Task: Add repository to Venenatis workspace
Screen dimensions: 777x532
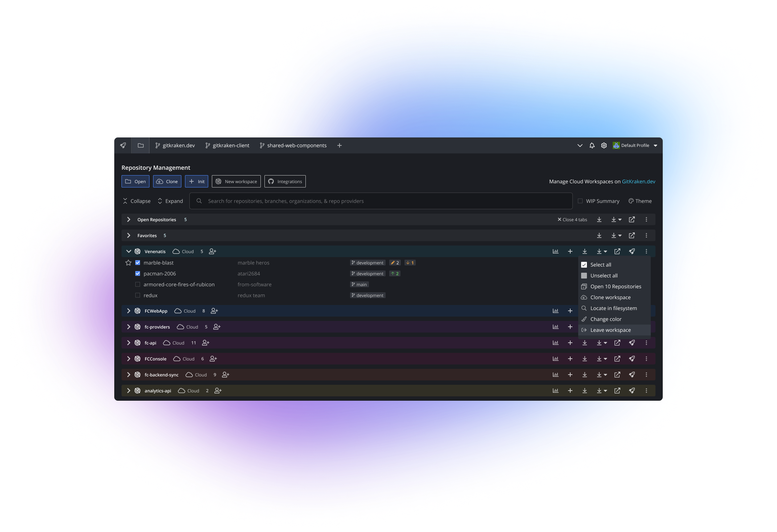Action: [570, 251]
